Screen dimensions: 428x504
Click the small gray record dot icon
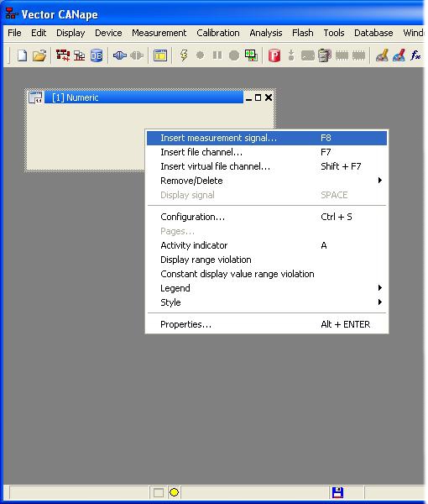[x=200, y=55]
